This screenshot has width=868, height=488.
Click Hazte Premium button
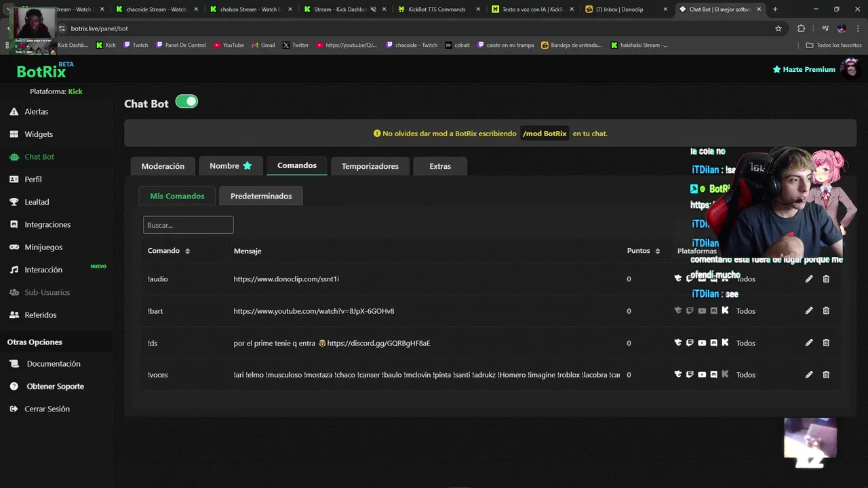tap(804, 69)
